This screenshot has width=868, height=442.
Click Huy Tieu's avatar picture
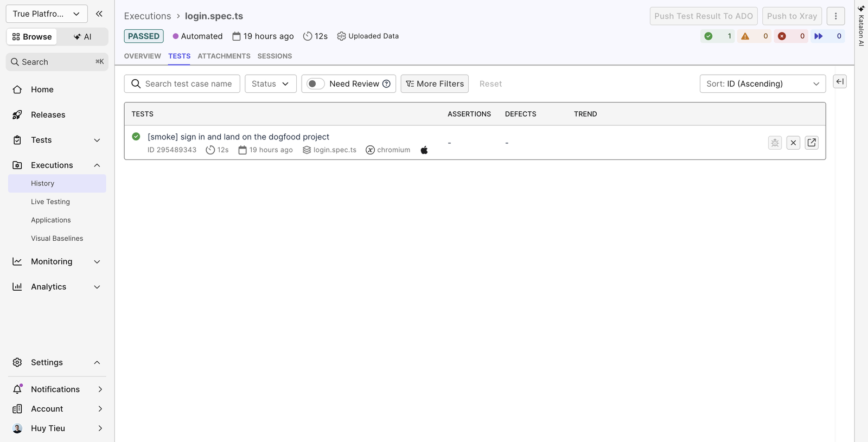[x=17, y=428]
